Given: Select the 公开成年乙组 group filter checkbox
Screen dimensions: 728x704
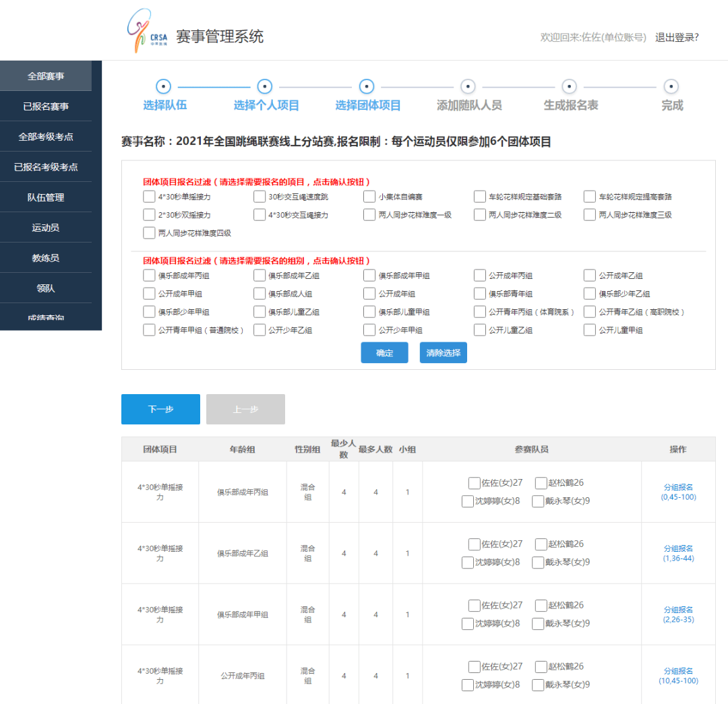Looking at the screenshot, I should tap(590, 276).
